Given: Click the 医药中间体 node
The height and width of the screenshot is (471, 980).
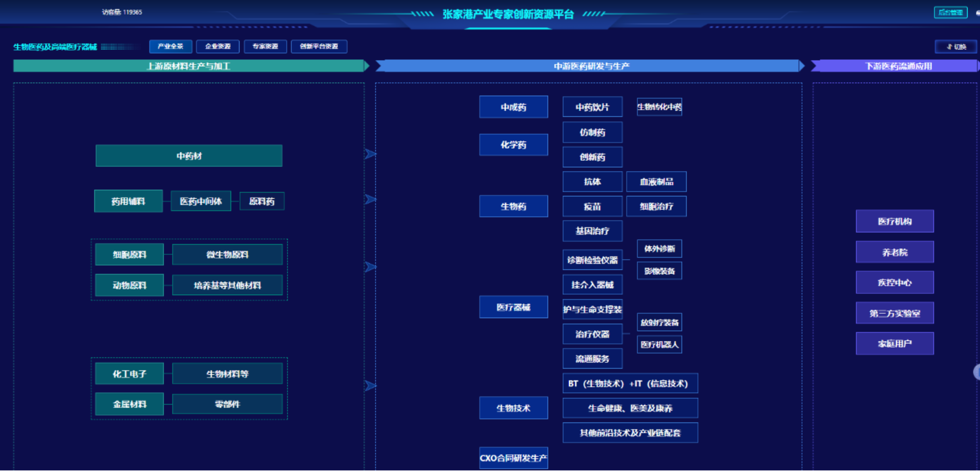Looking at the screenshot, I should tap(200, 201).
